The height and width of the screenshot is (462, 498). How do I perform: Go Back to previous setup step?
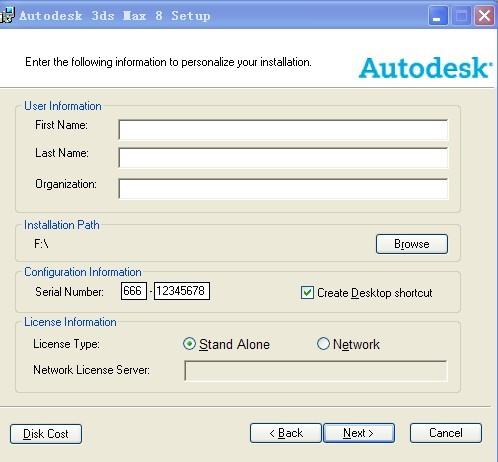(286, 433)
